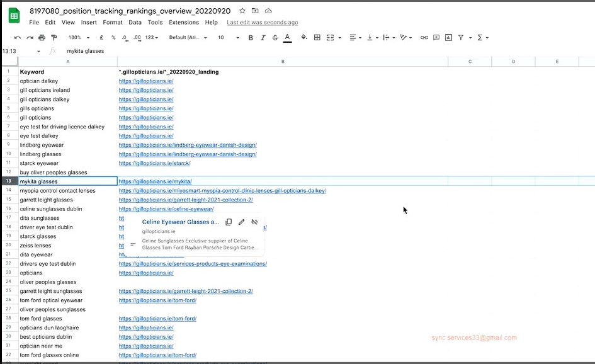
Task: Click the Last edit was seconds ago link
Action: [x=262, y=23]
